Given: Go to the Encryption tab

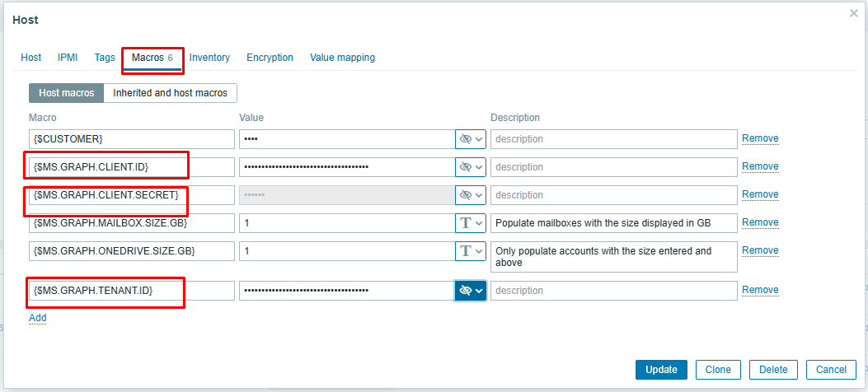Looking at the screenshot, I should (270, 58).
